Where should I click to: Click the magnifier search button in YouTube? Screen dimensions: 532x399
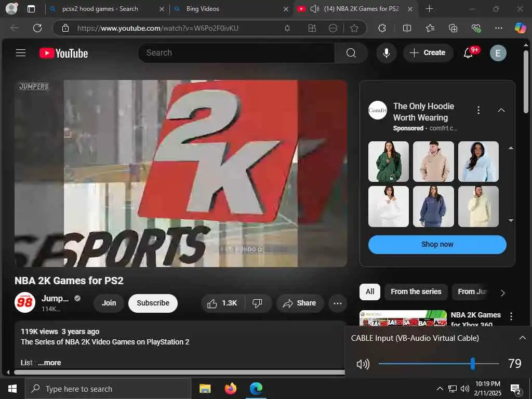tap(351, 53)
